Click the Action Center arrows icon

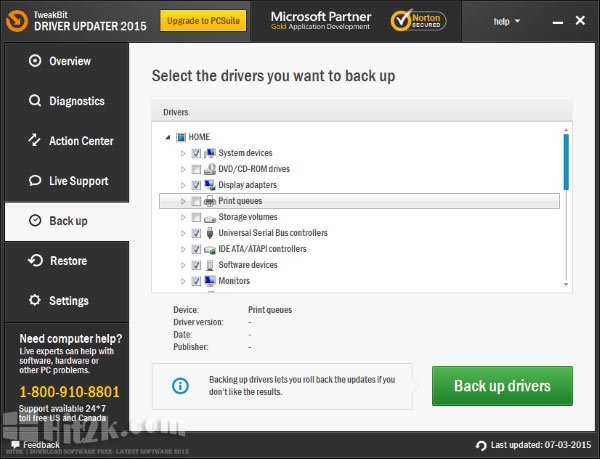point(34,140)
